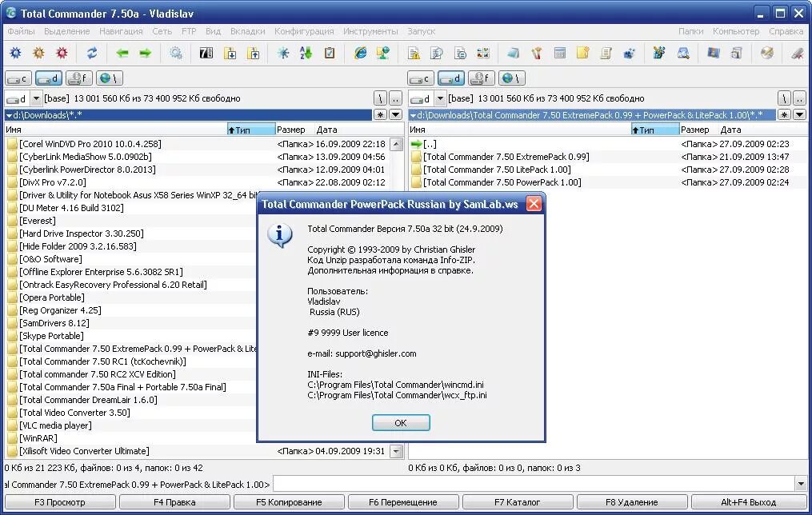Image resolution: width=812 pixels, height=515 pixels.
Task: Click the F3 Просмотр button
Action: pyautogui.click(x=60, y=502)
